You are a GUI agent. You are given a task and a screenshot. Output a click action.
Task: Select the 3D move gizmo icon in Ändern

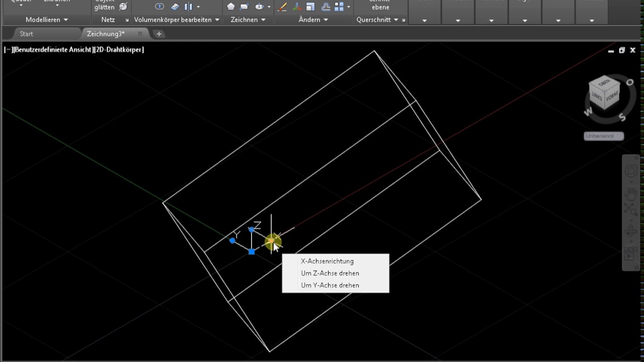point(297,7)
